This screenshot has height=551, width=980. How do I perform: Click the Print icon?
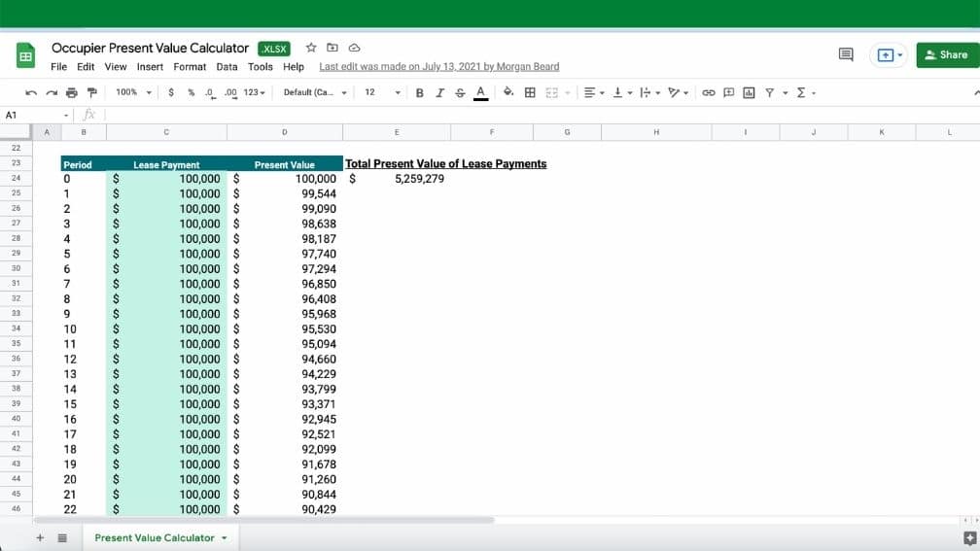pyautogui.click(x=72, y=93)
